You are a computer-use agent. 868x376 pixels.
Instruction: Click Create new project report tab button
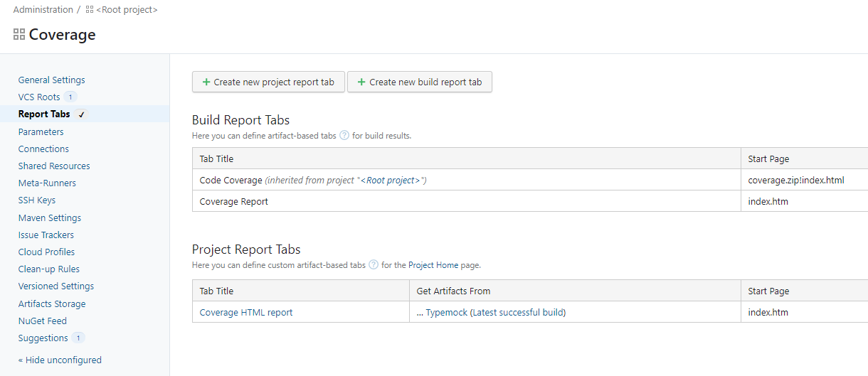[x=268, y=82]
